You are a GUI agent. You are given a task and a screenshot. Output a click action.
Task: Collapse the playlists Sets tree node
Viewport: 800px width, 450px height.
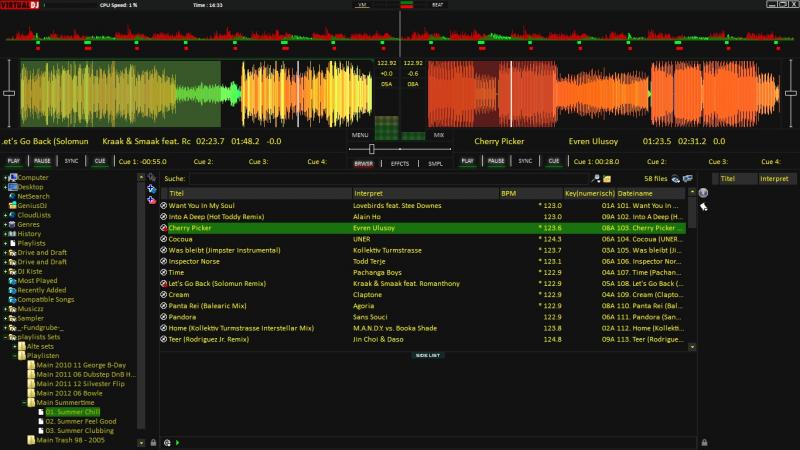[6, 337]
